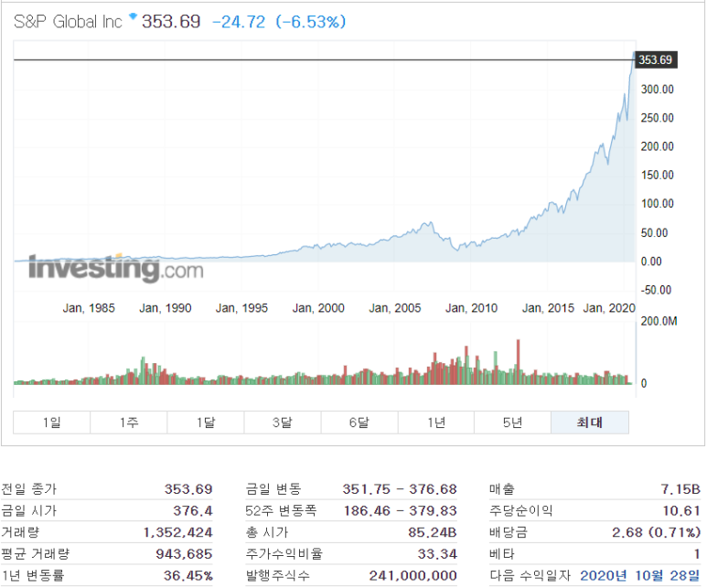This screenshot has width=707, height=588.
Task: Show the 5년 chart range
Action: [513, 422]
